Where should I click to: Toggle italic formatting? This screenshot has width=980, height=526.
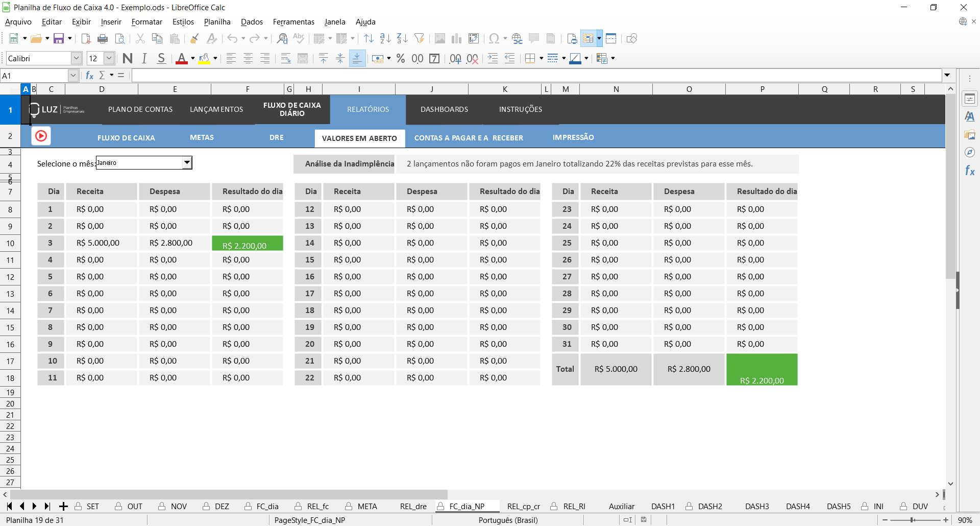point(144,59)
